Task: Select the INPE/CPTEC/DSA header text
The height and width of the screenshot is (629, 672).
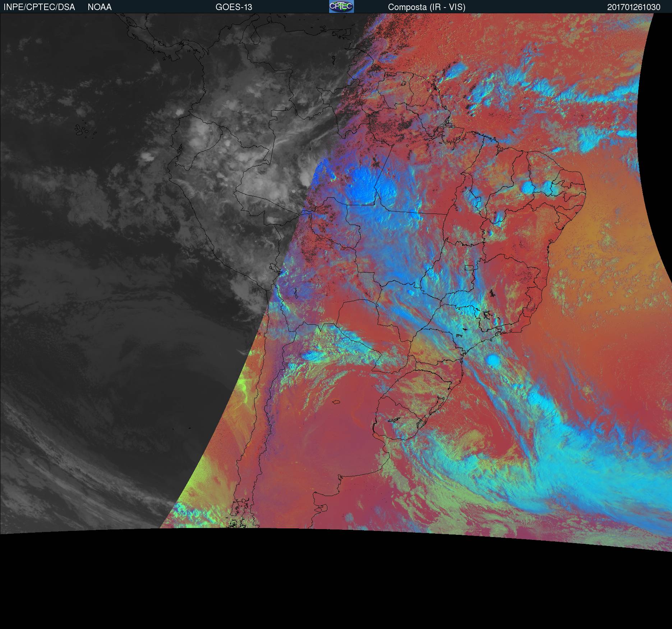Action: 39,7
